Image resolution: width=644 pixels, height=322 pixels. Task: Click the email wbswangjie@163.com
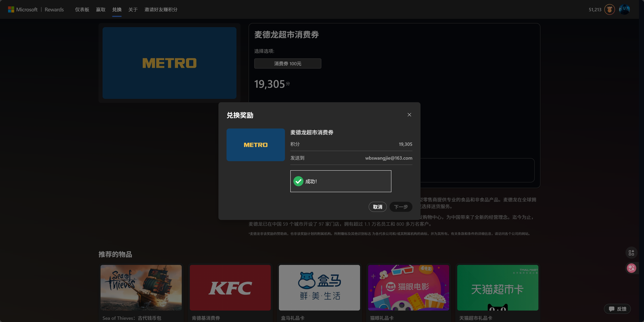point(389,158)
